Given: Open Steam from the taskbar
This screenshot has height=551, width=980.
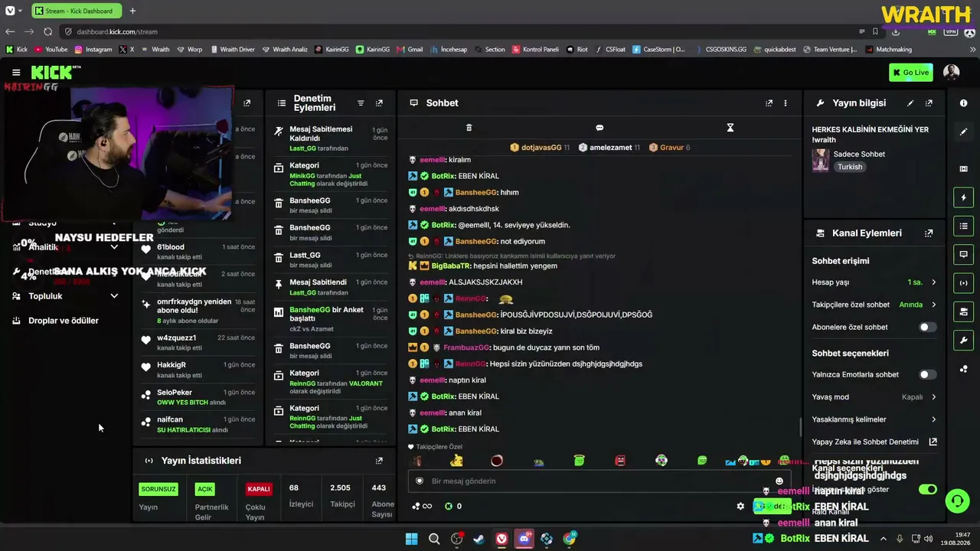Looking at the screenshot, I should [479, 539].
